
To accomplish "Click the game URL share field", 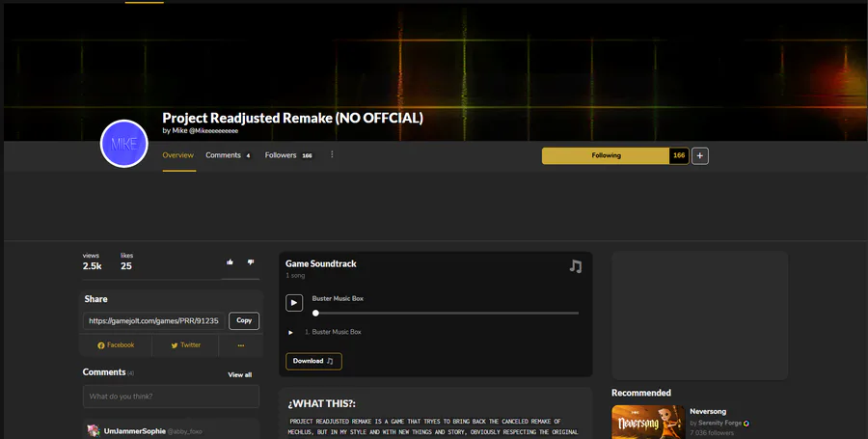I will pyautogui.click(x=154, y=320).
